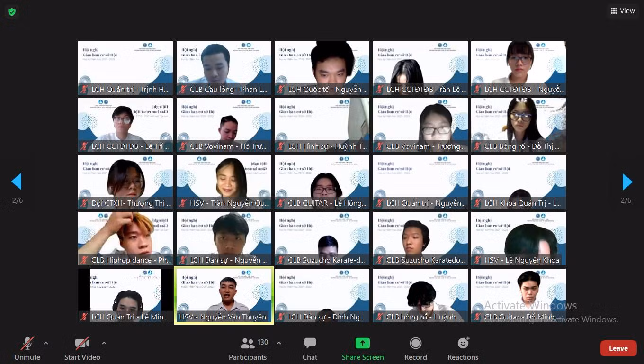Go to the previous gallery page arrow

(17, 182)
